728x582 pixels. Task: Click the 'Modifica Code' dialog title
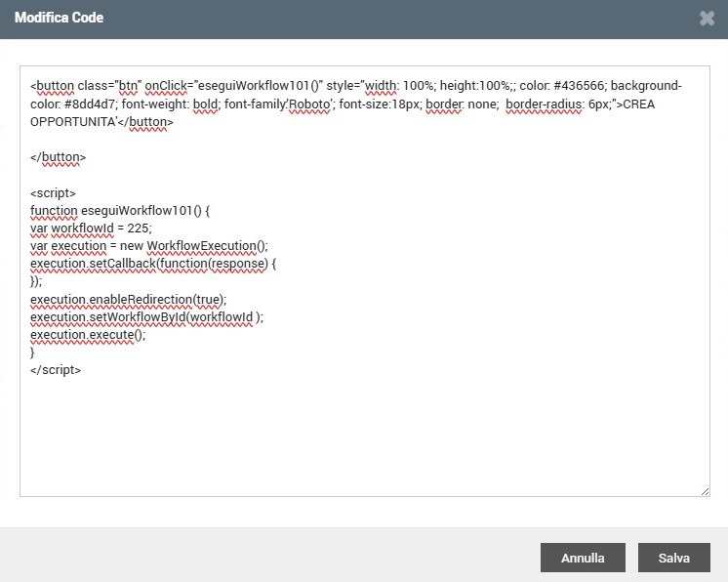tap(59, 18)
